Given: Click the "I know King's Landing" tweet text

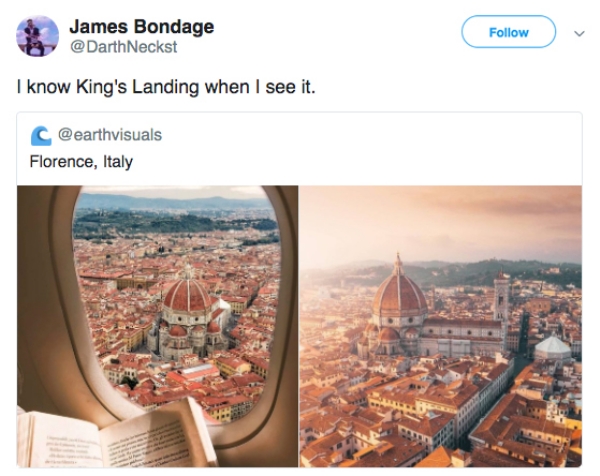Looking at the screenshot, I should (166, 87).
